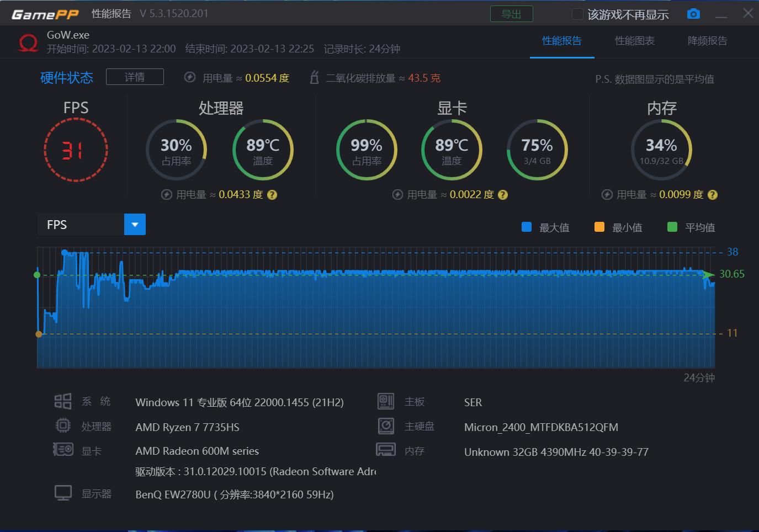
Task: Switch to the 性能图表 tab
Action: (x=635, y=41)
